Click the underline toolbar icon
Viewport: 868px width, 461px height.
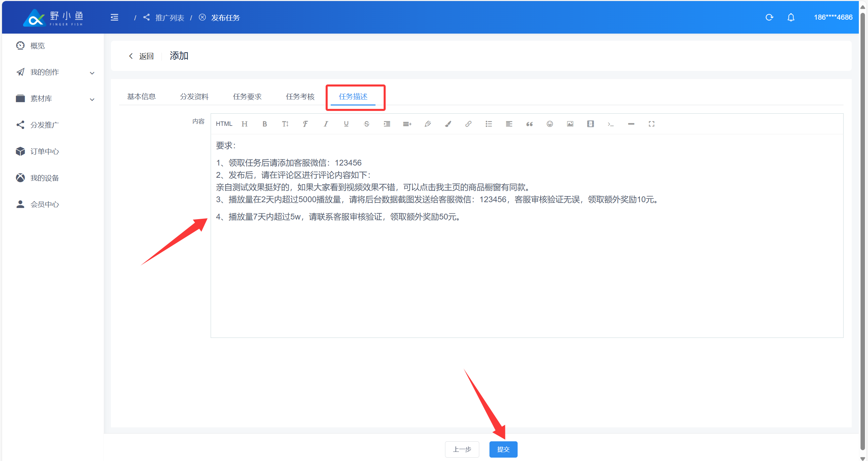click(346, 124)
